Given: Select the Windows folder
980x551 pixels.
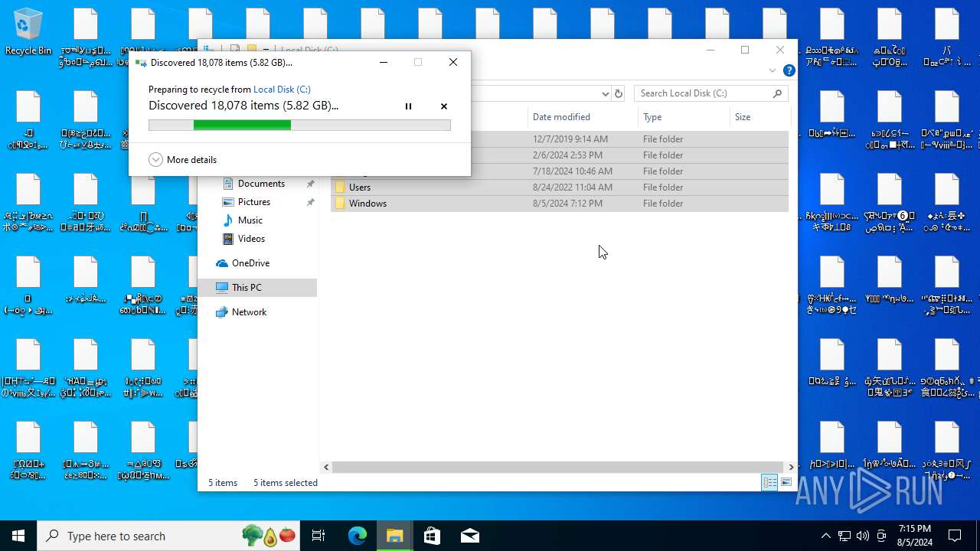Looking at the screenshot, I should tap(560, 204).
